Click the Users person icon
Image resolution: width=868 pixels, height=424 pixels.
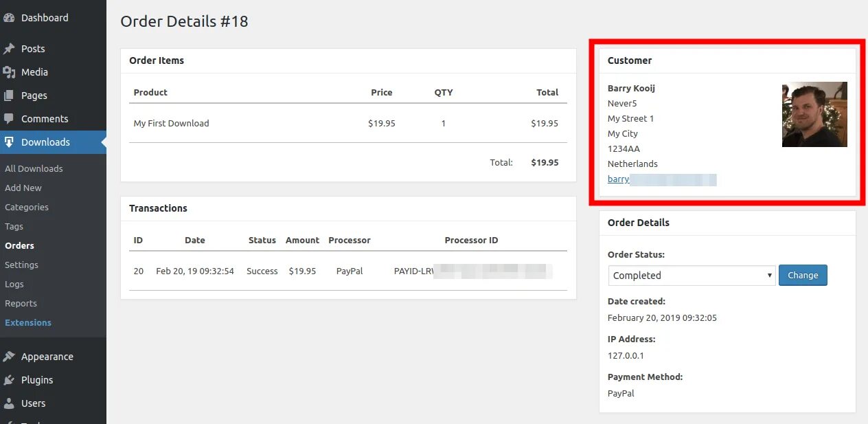tap(9, 403)
